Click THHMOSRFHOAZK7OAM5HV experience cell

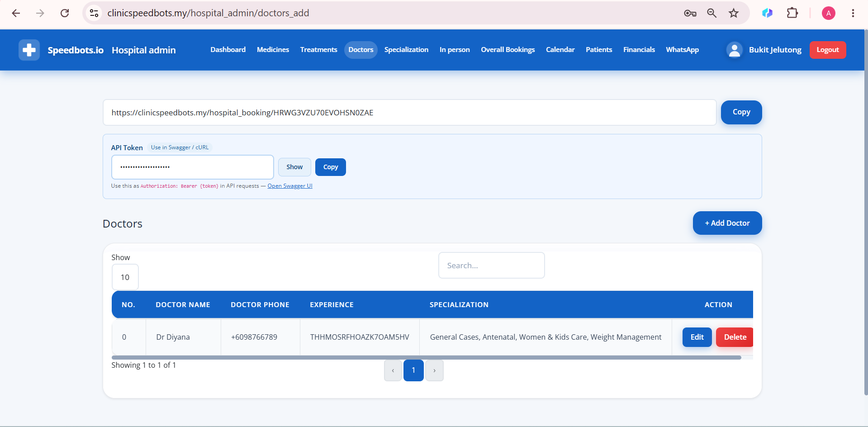tap(360, 337)
